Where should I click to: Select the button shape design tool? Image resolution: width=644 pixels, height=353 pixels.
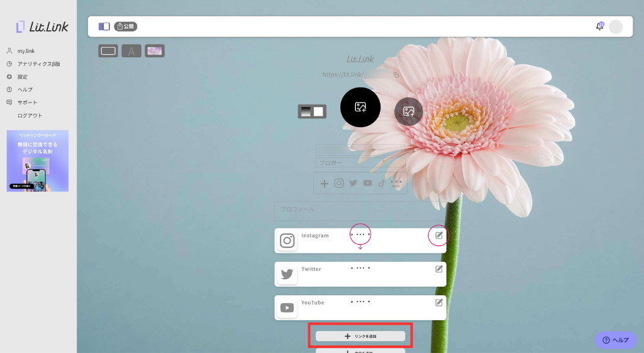(108, 51)
